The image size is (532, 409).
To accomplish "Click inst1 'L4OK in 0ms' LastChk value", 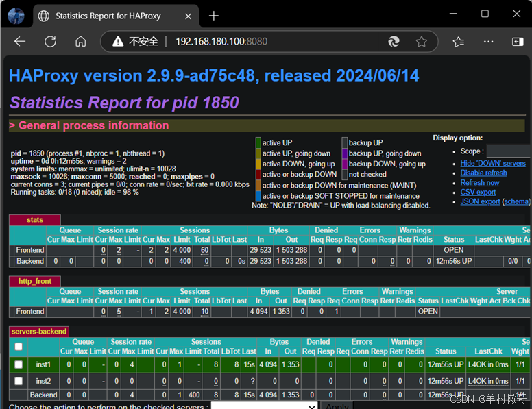I will click(488, 364).
